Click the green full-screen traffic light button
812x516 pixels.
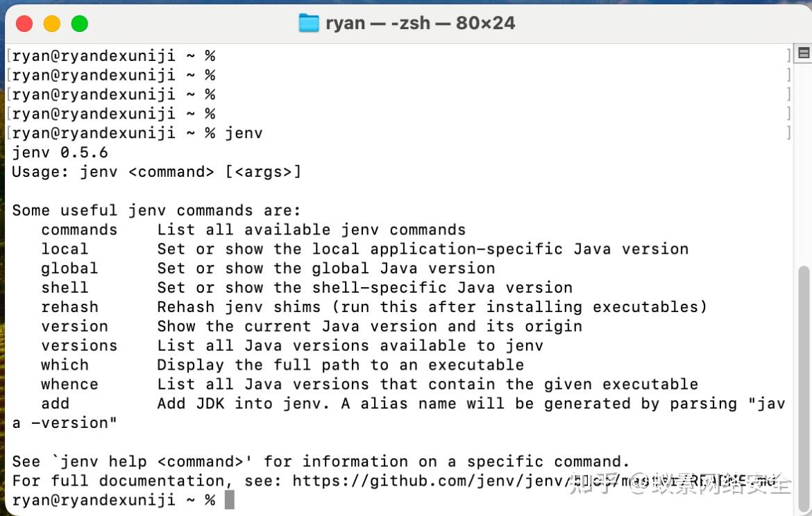pyautogui.click(x=79, y=23)
